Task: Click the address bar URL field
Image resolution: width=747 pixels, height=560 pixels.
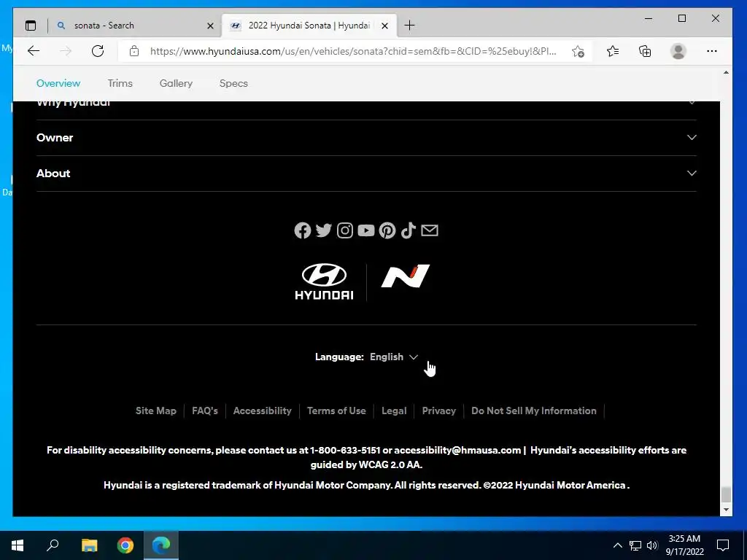Action: pos(352,51)
